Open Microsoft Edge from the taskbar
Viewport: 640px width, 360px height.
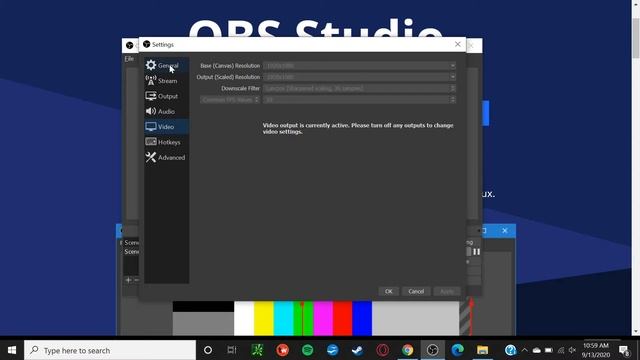coord(458,350)
